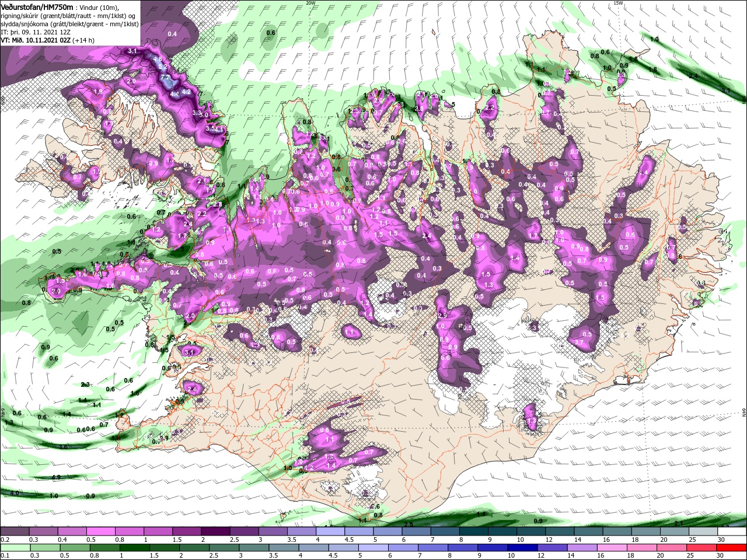
Task: Click the white swatch ending the snow legend
Action: (x=732, y=531)
